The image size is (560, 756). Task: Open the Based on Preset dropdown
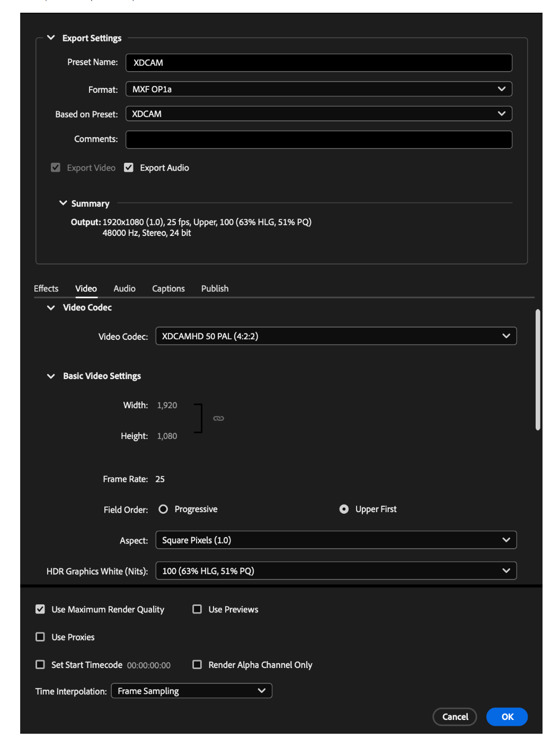[x=318, y=113]
